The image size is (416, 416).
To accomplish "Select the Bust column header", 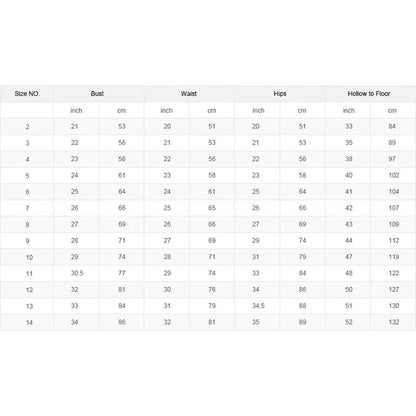I will pyautogui.click(x=97, y=94).
